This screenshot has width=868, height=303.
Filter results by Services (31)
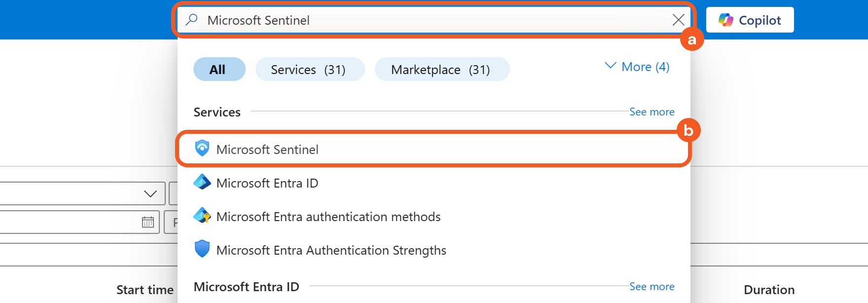309,70
